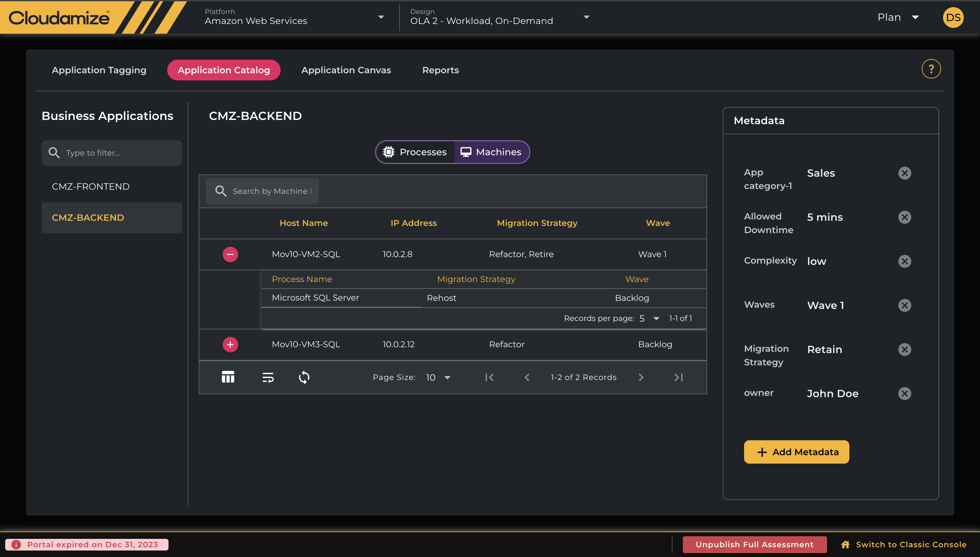This screenshot has height=557, width=980.
Task: Expand the Mov10-VM3-SQL row
Action: [x=230, y=344]
